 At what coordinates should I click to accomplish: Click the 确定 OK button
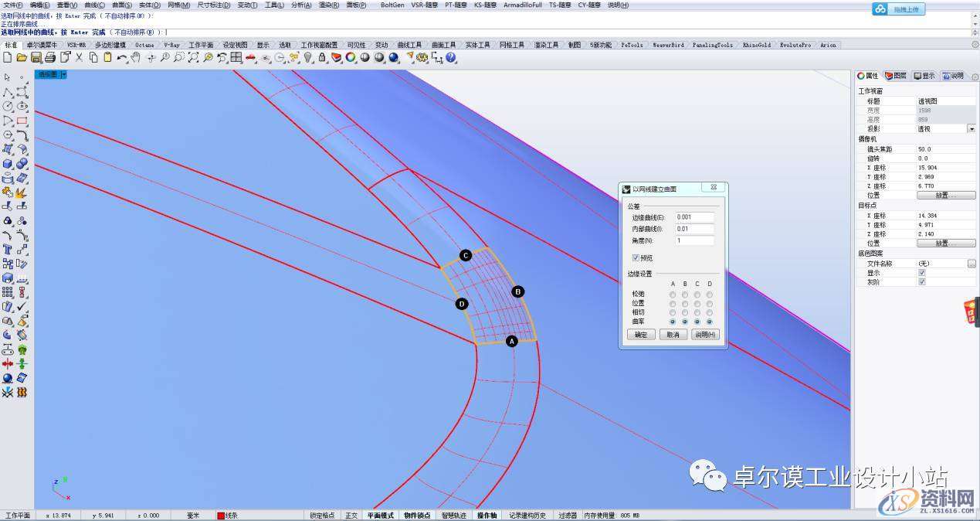[641, 335]
